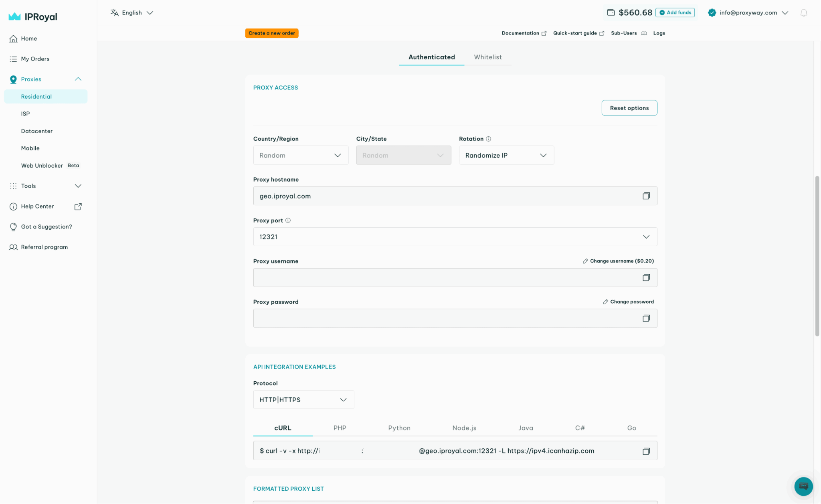Click Quick-start guide external link icon
This screenshot has height=504, width=821.
602,33
